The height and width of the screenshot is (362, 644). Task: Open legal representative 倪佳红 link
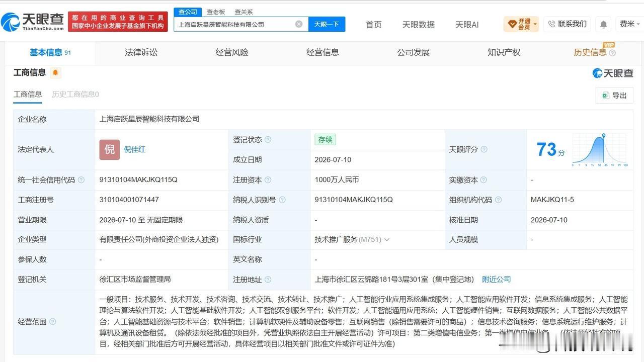135,150
